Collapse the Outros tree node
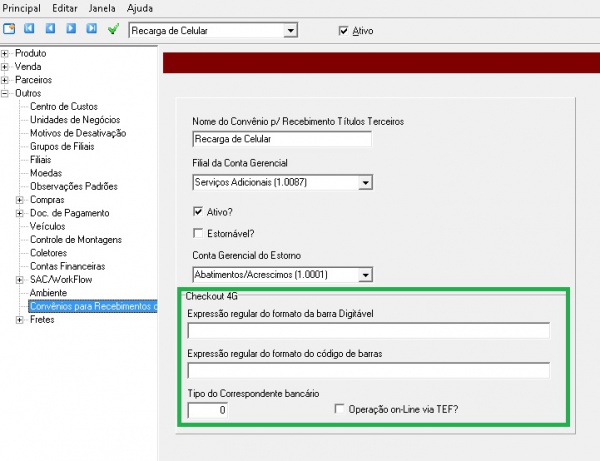600x461 pixels. (x=7, y=93)
